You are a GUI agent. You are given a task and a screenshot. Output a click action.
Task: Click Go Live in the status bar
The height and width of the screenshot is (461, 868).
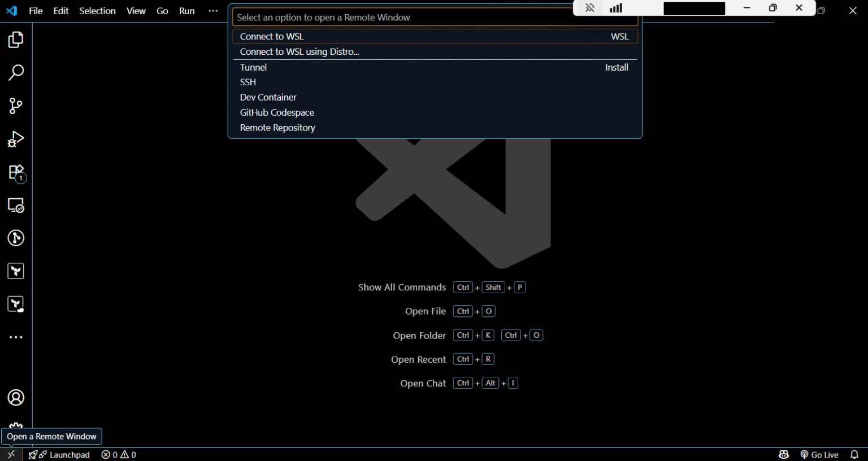tap(819, 455)
